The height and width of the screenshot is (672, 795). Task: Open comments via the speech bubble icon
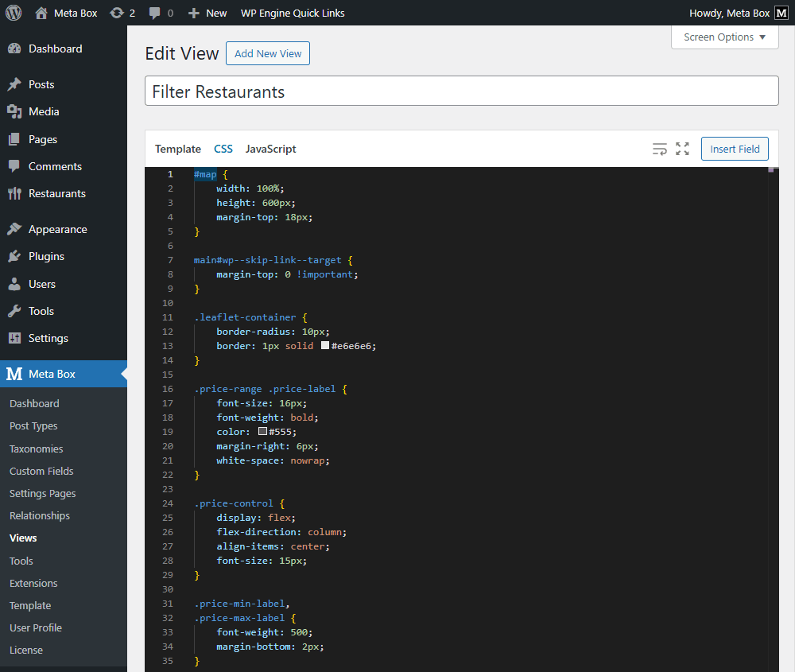pyautogui.click(x=156, y=13)
